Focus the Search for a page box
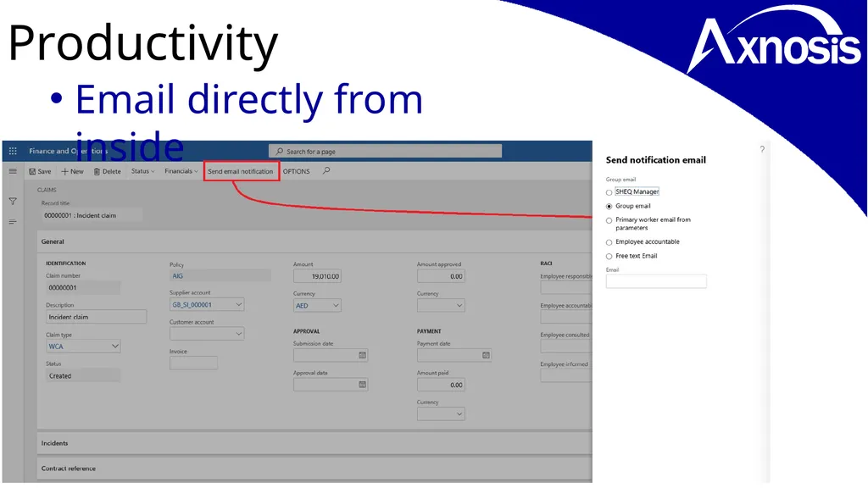 click(386, 151)
